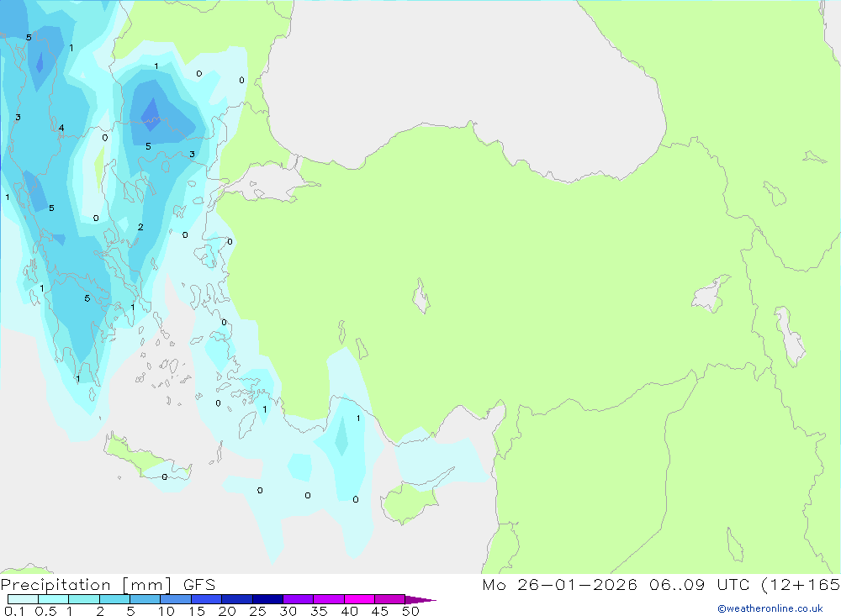This screenshot has width=841, height=616.
Task: Open the weatheronline.co.uk copyright link
Action: 770,608
